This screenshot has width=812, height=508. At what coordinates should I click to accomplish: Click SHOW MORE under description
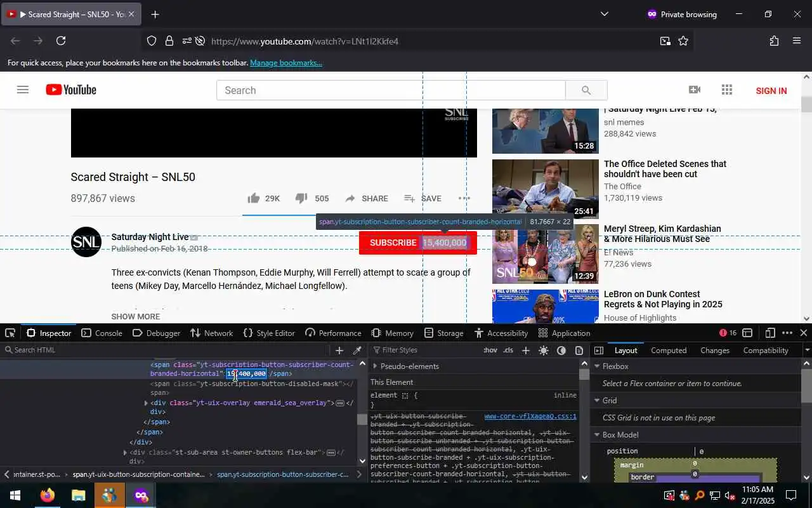point(136,316)
